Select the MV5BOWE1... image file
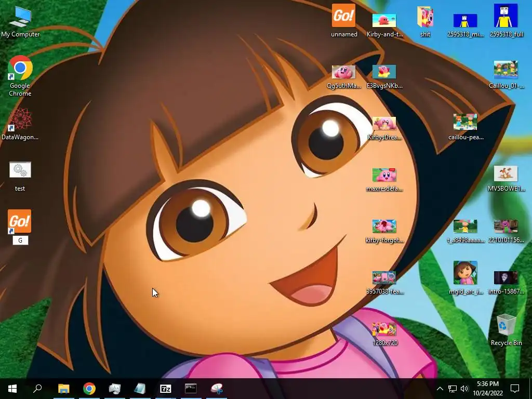The height and width of the screenshot is (399, 532). [x=506, y=179]
